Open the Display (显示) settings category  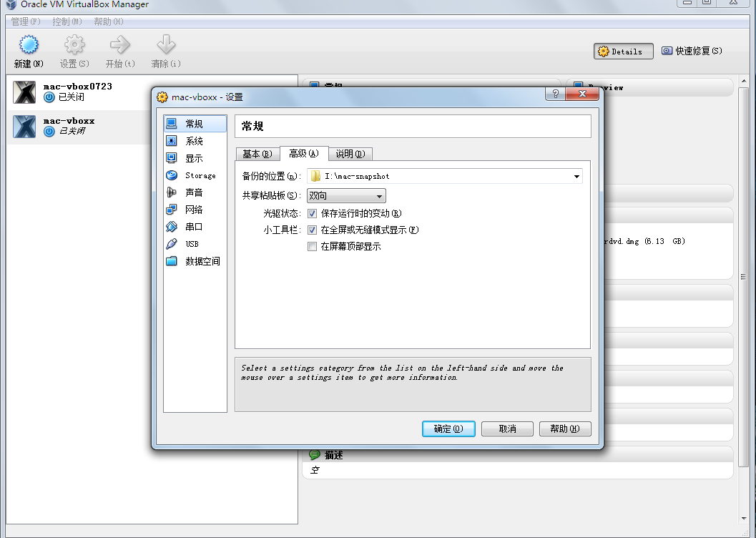[x=195, y=158]
